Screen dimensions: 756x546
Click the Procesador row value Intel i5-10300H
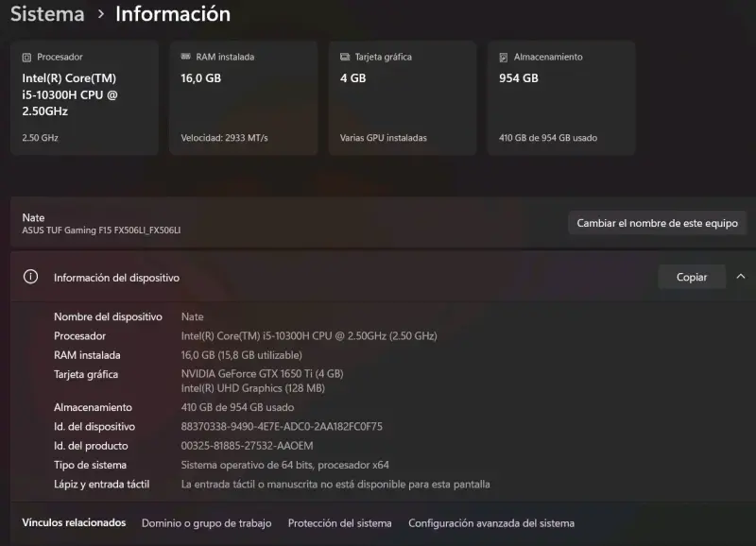[309, 336]
